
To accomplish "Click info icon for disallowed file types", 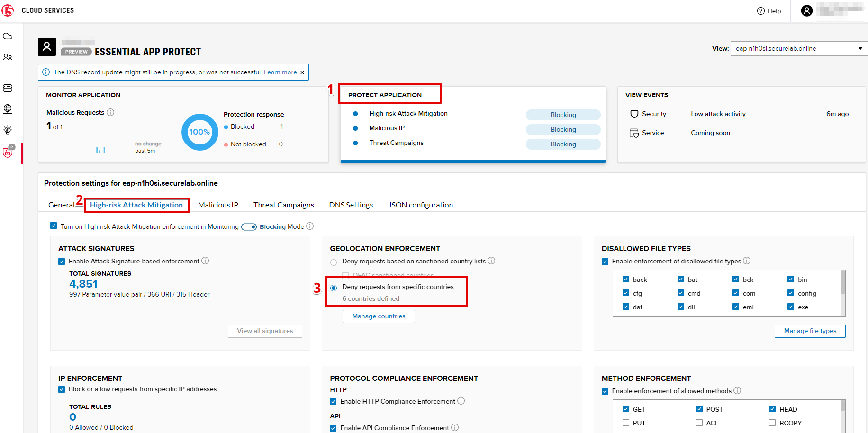I will click(x=747, y=261).
